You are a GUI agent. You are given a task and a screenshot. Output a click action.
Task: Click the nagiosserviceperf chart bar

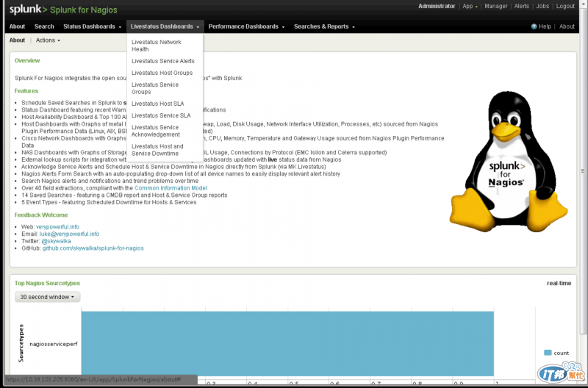[x=287, y=343]
